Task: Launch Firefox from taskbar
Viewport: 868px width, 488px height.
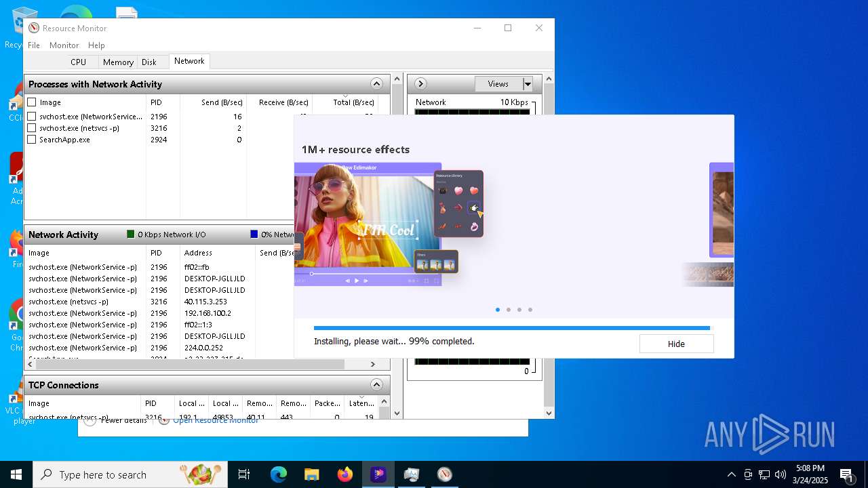Action: click(x=345, y=474)
